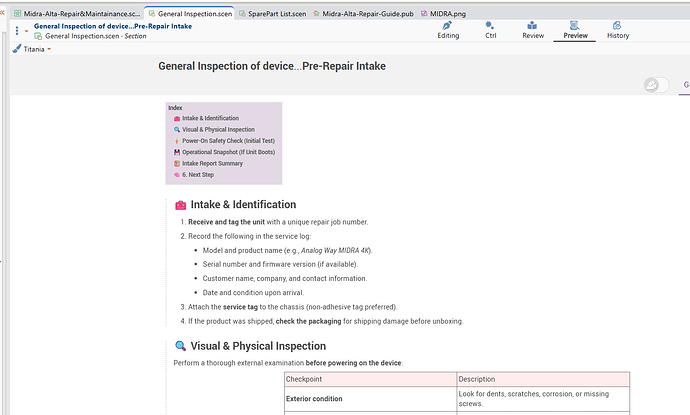
Task: Open the Titania theme dropdown
Action: [49, 49]
